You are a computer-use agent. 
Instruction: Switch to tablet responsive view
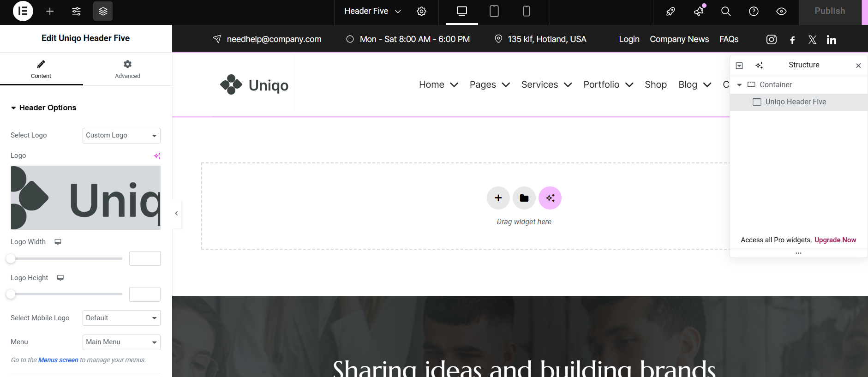[x=494, y=11]
